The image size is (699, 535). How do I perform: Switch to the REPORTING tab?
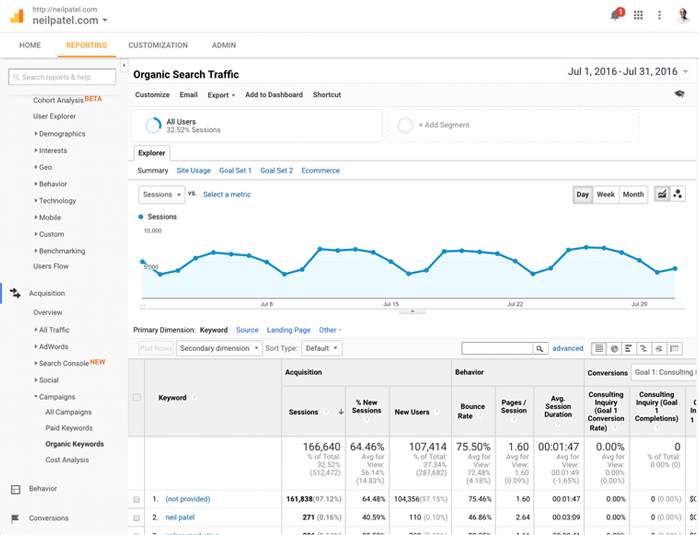pyautogui.click(x=86, y=45)
